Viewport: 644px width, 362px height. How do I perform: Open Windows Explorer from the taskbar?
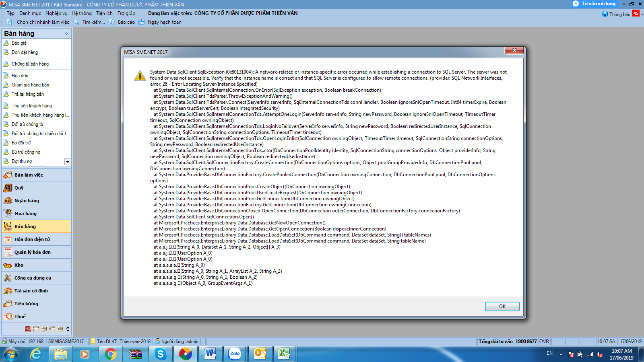pos(61,354)
